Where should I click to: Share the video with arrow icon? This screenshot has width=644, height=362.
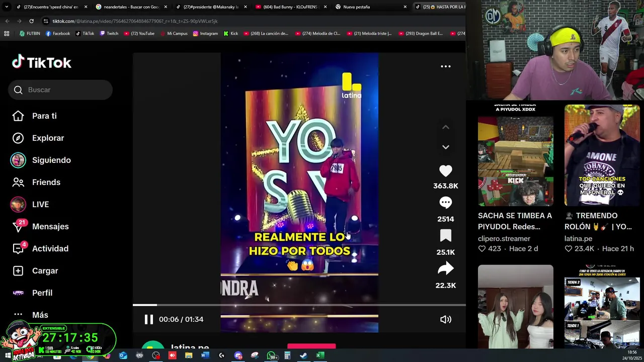(445, 269)
